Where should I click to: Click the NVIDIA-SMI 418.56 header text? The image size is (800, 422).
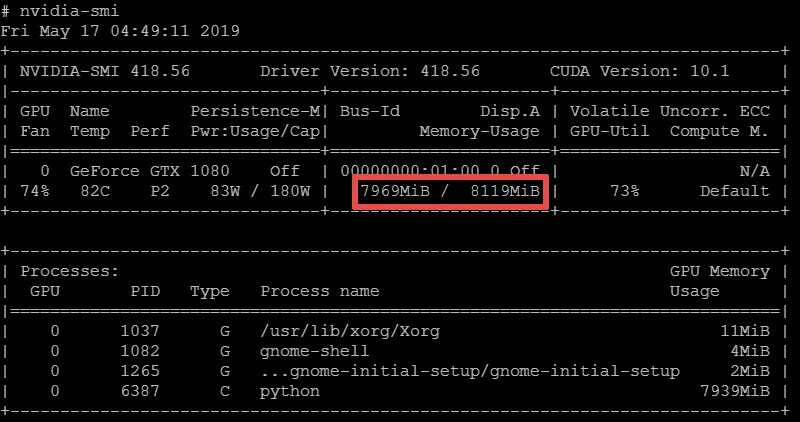[x=105, y=71]
